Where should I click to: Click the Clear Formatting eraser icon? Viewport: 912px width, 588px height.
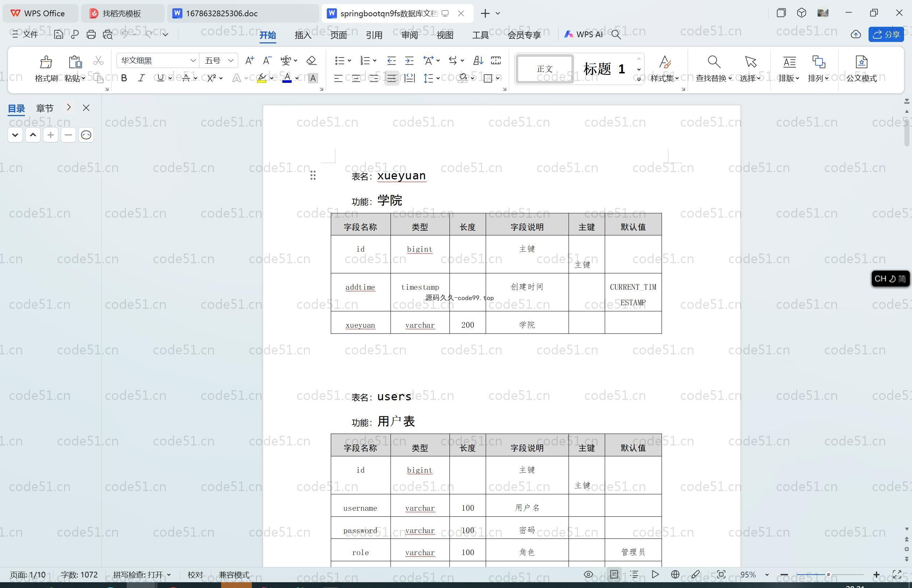[x=311, y=60]
